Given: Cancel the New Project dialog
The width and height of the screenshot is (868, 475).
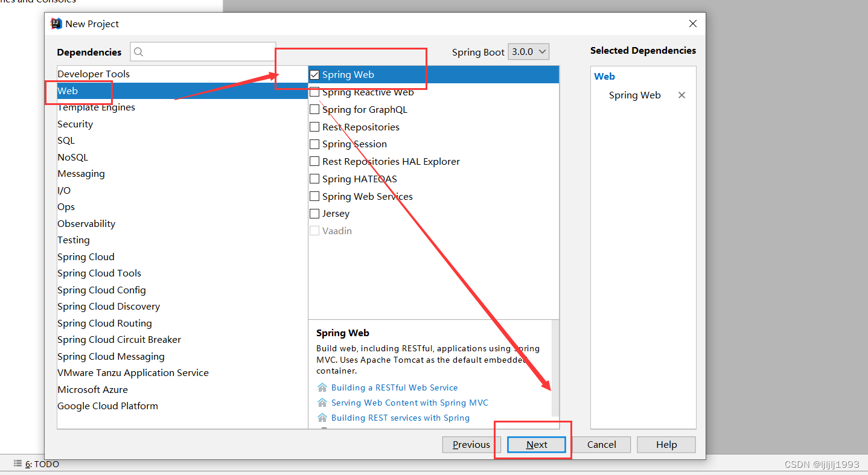Looking at the screenshot, I should (602, 445).
